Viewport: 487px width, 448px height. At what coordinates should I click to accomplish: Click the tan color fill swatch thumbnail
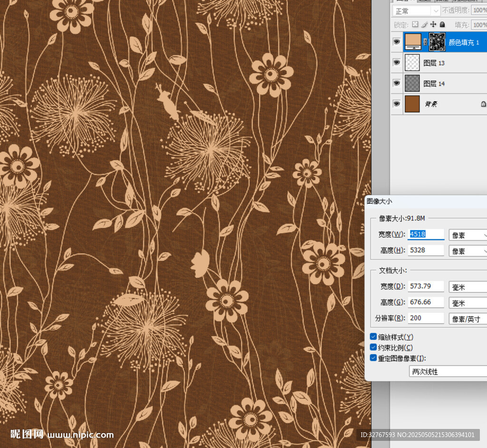(412, 42)
